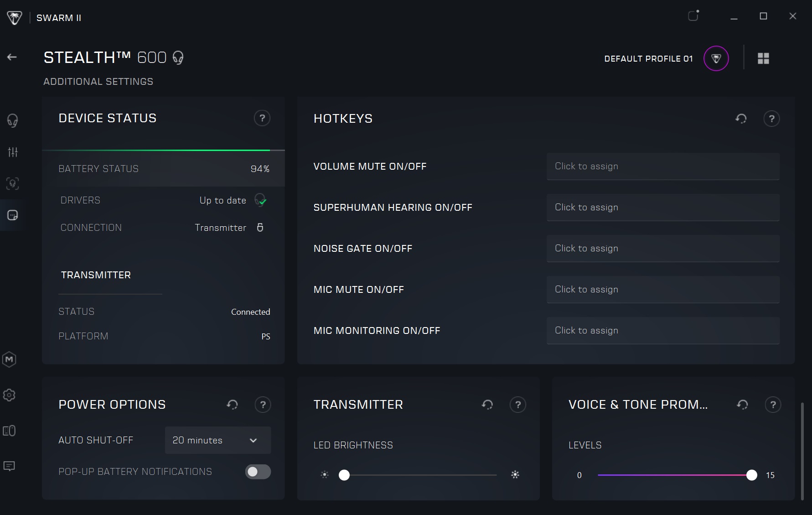This screenshot has height=515, width=812.
Task: Expand the Auto Shut-Off dropdown
Action: tap(217, 440)
